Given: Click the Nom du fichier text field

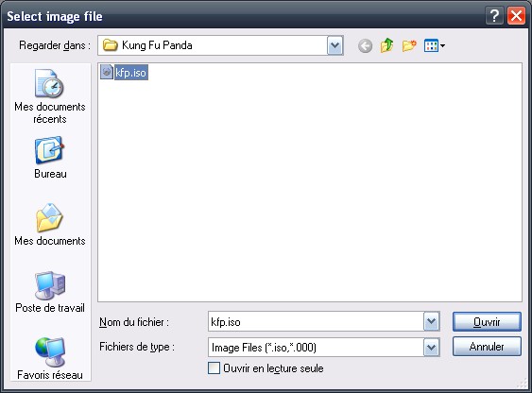Looking at the screenshot, I should 316,321.
